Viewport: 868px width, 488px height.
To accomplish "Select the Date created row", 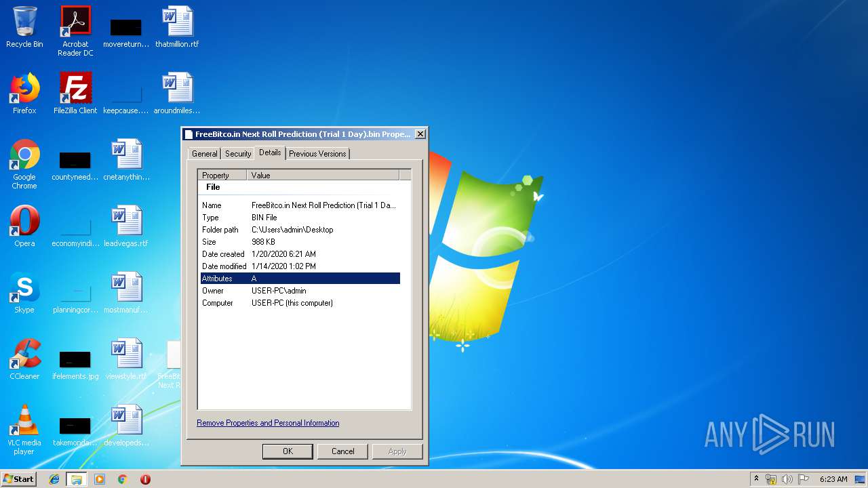I will 300,254.
